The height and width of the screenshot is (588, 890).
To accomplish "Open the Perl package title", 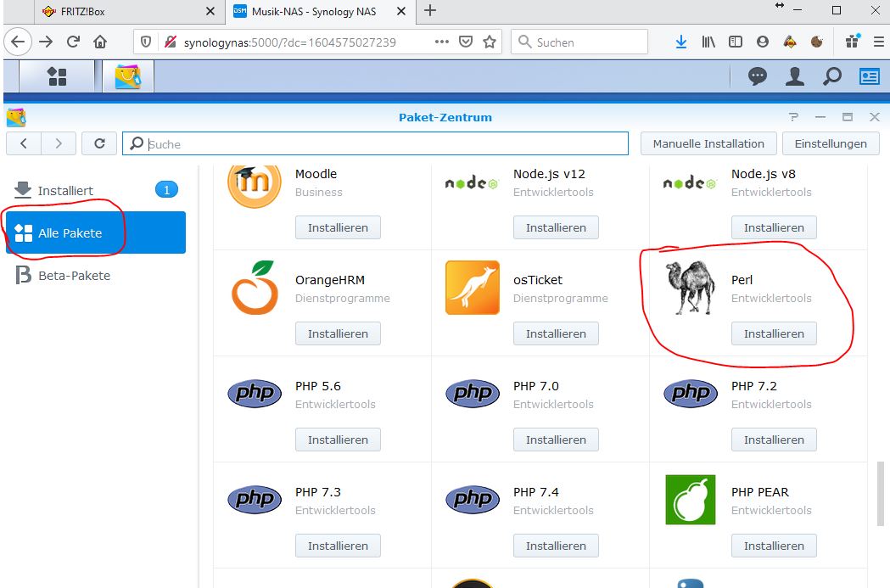I will pos(742,280).
